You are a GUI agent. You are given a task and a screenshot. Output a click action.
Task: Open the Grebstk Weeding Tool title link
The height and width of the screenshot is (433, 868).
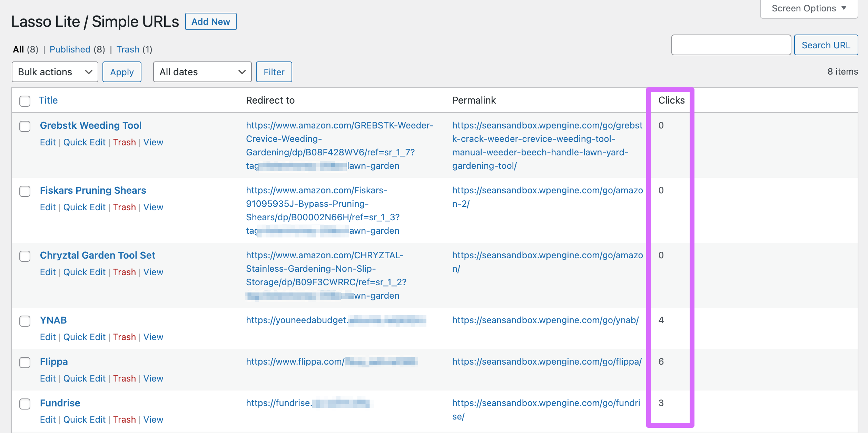pos(91,125)
